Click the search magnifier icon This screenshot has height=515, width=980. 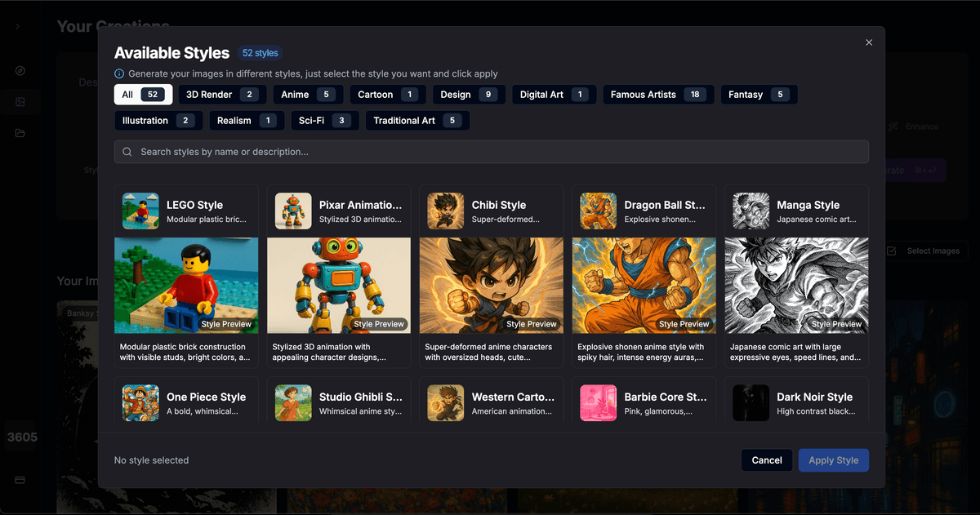point(128,152)
